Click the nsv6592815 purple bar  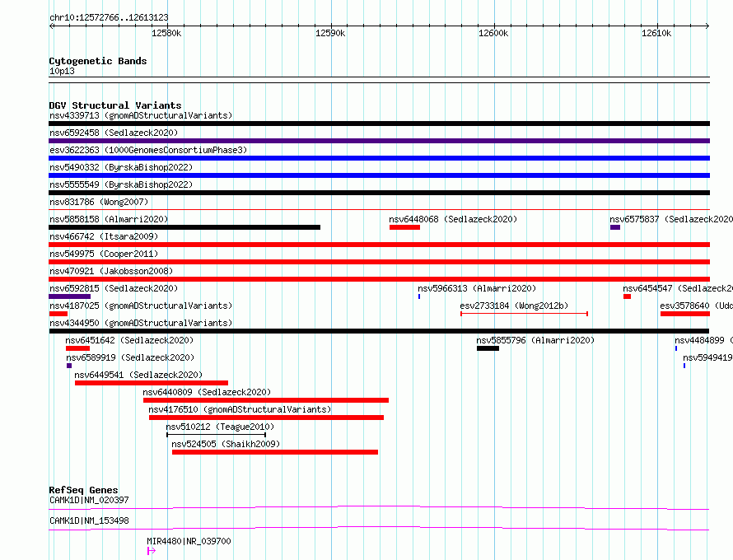[x=70, y=296]
